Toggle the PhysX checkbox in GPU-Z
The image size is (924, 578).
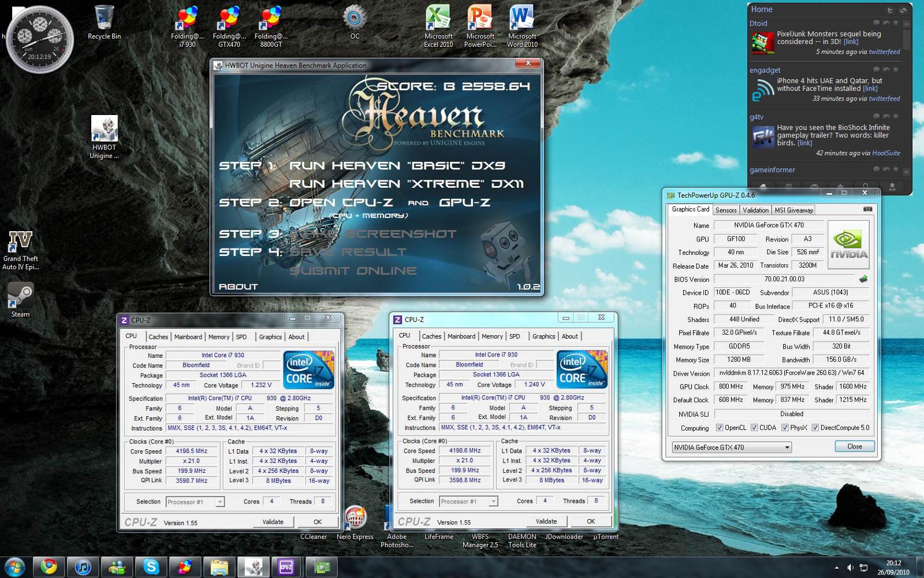(x=785, y=428)
